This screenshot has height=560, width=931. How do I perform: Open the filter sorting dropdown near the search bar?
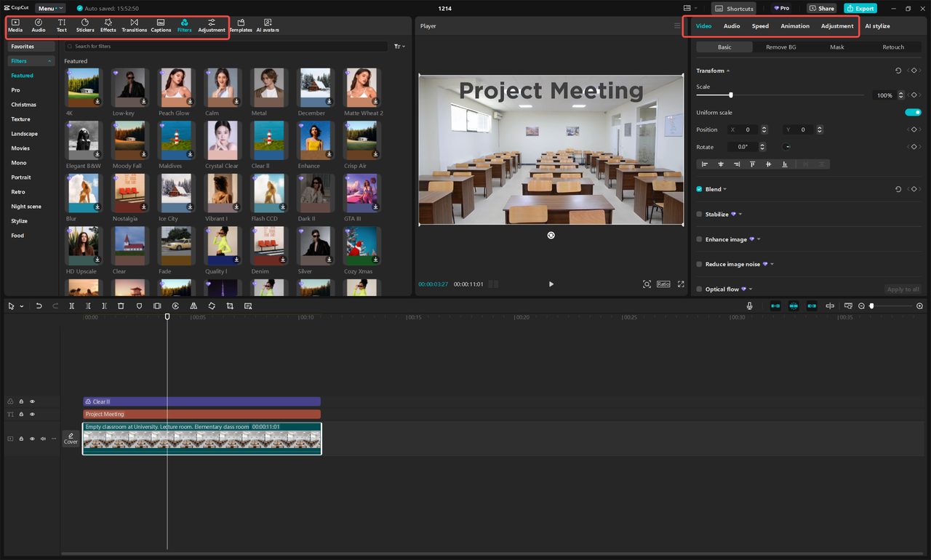click(399, 46)
